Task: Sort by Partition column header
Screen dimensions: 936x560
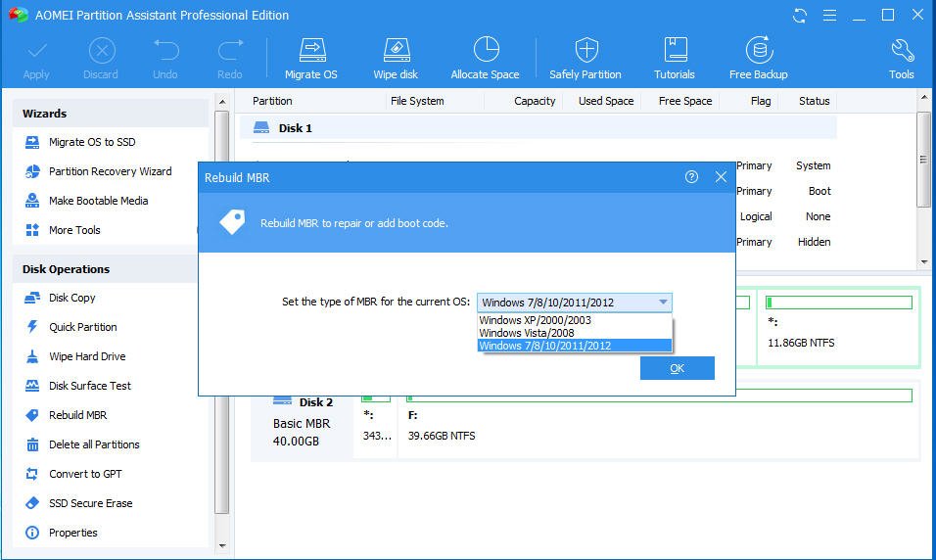Action: pos(272,101)
